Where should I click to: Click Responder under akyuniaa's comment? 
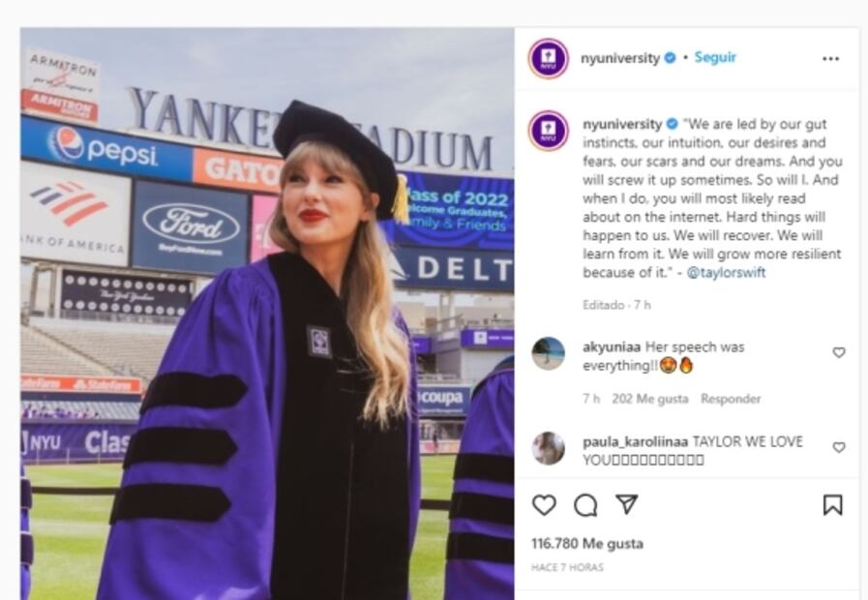tap(732, 398)
